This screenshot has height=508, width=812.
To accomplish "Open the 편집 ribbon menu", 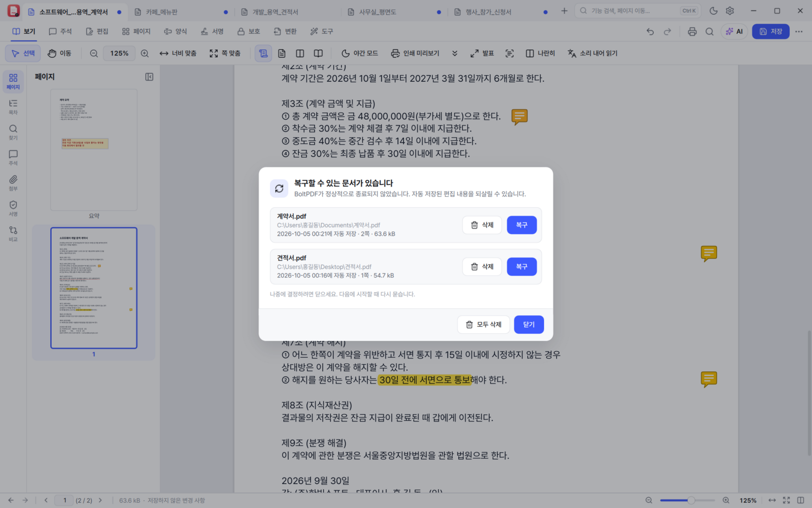I will tap(97, 31).
